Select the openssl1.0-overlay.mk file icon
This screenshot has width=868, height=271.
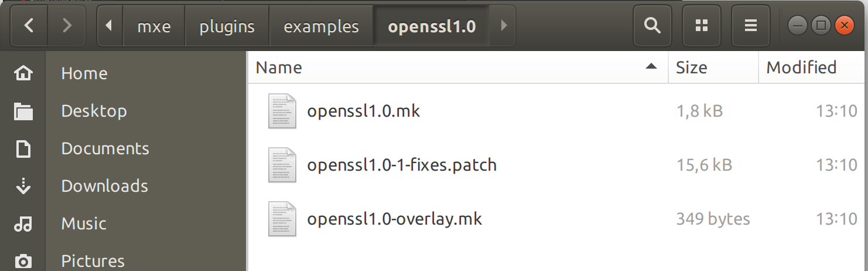point(283,219)
